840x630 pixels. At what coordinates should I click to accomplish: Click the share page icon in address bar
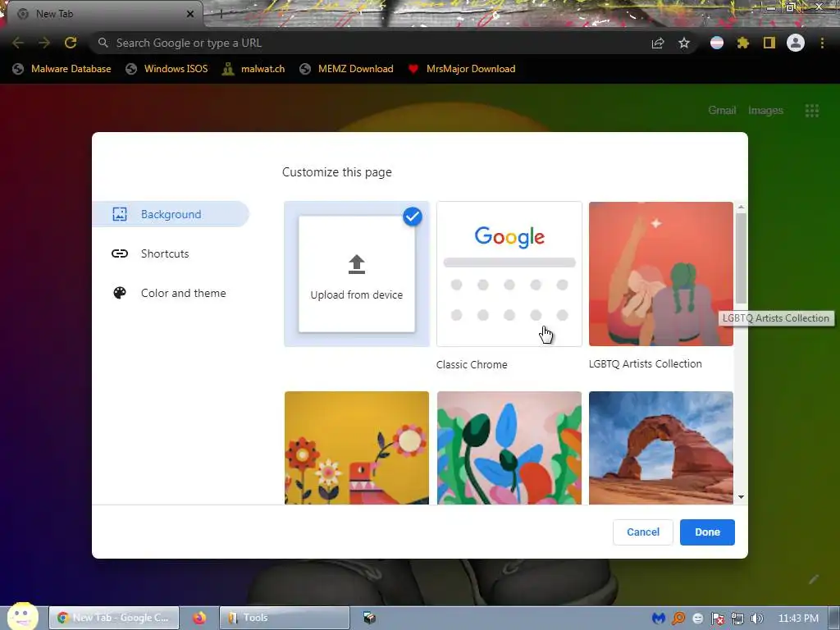click(658, 43)
